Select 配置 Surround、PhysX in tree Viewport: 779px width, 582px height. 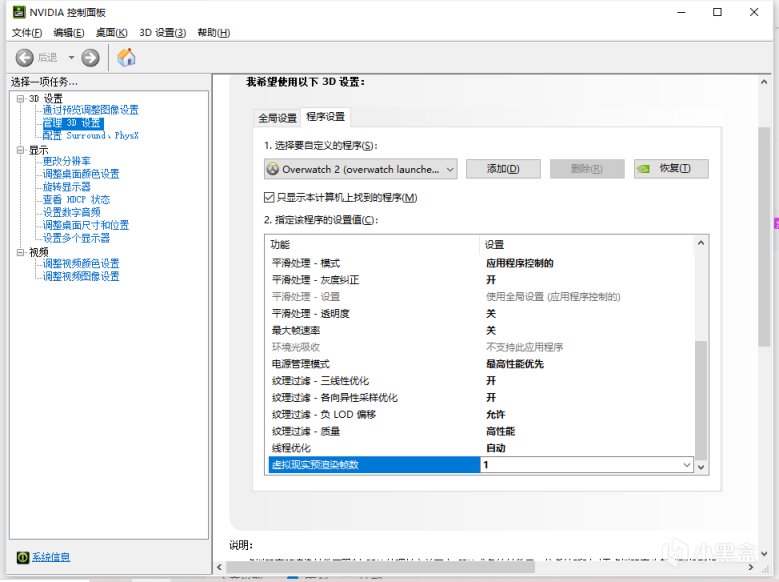(x=90, y=136)
